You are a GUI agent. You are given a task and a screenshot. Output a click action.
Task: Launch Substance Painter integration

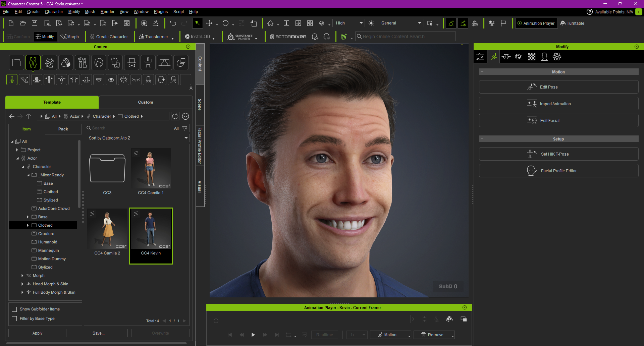tap(241, 37)
